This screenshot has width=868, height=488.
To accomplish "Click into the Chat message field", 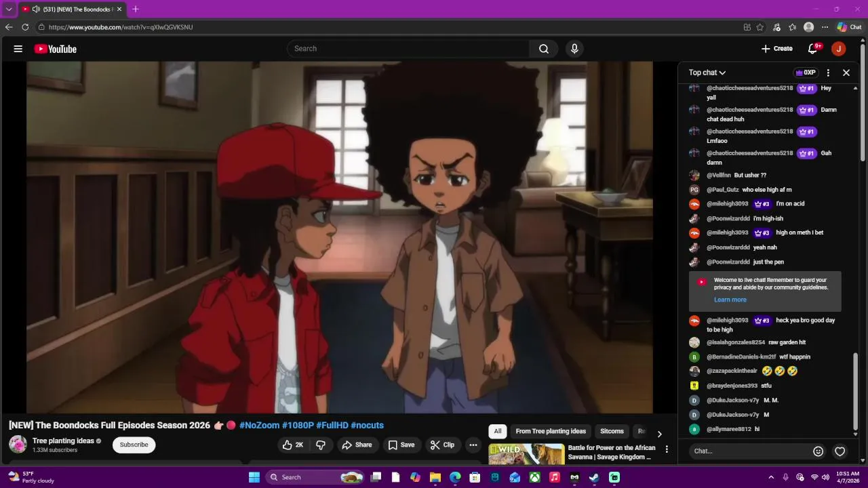I will click(x=749, y=451).
